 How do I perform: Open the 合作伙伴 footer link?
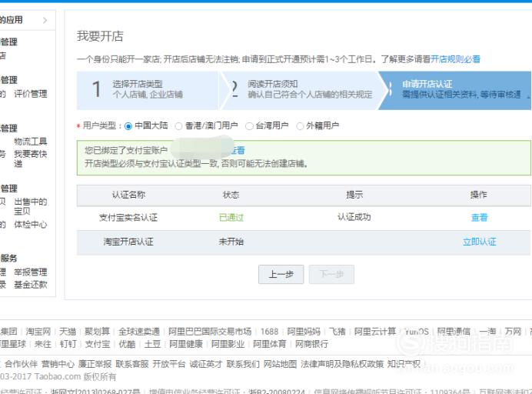pyautogui.click(x=21, y=364)
